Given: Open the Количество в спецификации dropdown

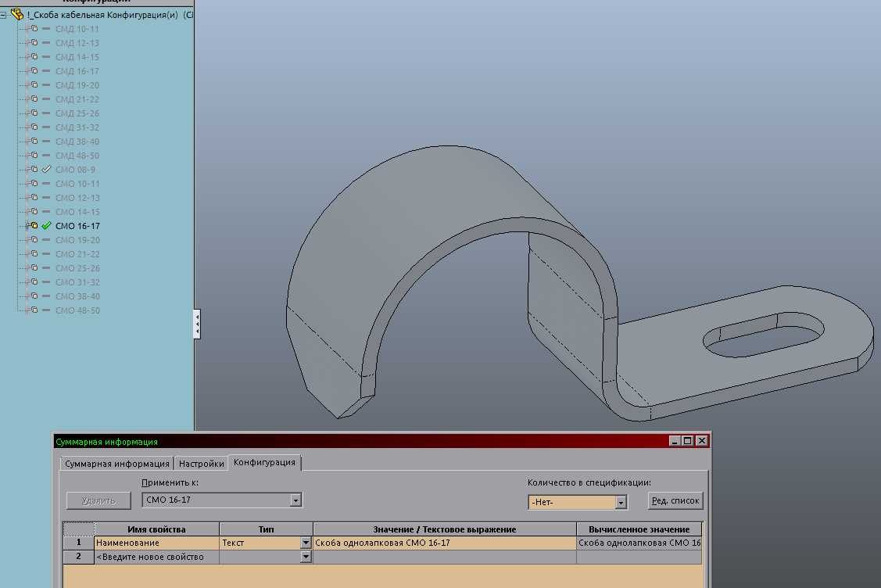Looking at the screenshot, I should [x=621, y=502].
